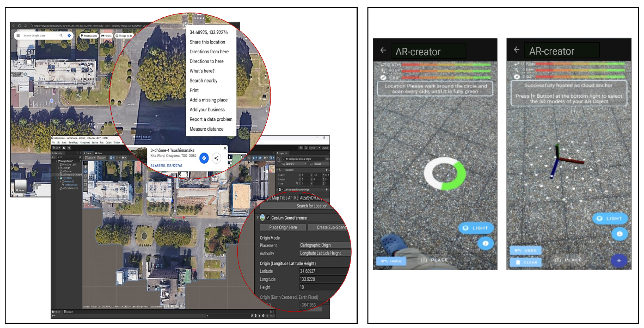This screenshot has height=328, width=644.
Task: Click the Place Origin Here button
Action: coord(283,227)
